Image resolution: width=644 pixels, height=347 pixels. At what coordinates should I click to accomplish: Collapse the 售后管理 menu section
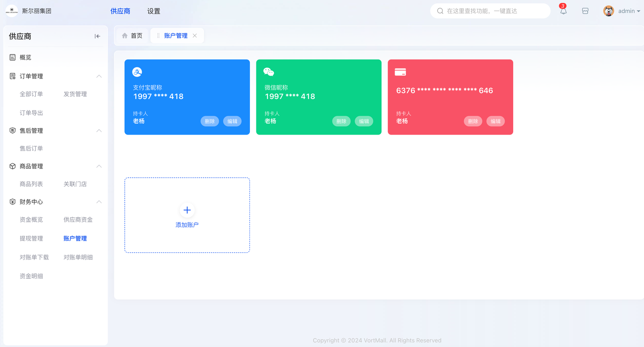99,131
